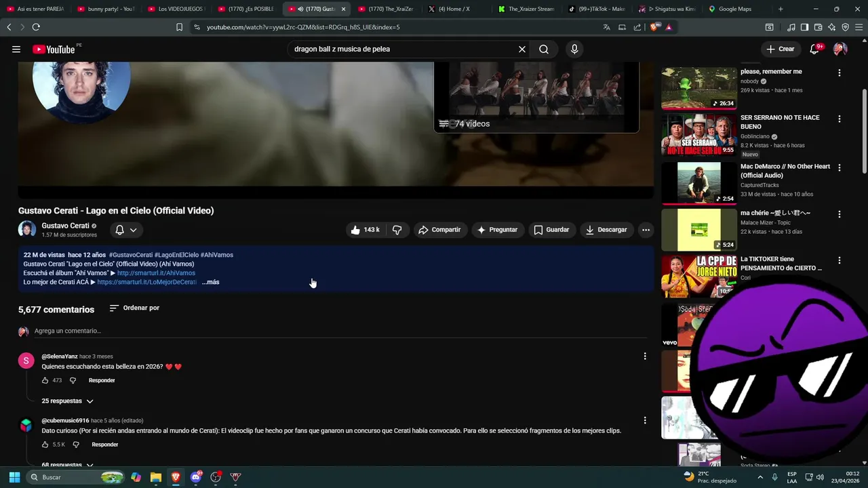Image resolution: width=868 pixels, height=488 pixels.
Task: Focus the Agrega un comentario field
Action: click(339, 331)
